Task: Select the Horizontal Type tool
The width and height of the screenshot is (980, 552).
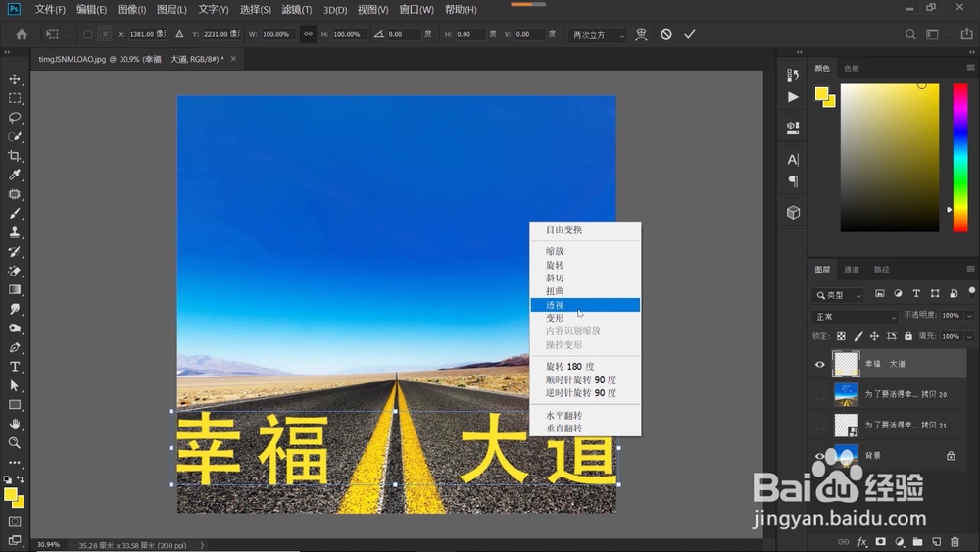Action: [15, 367]
